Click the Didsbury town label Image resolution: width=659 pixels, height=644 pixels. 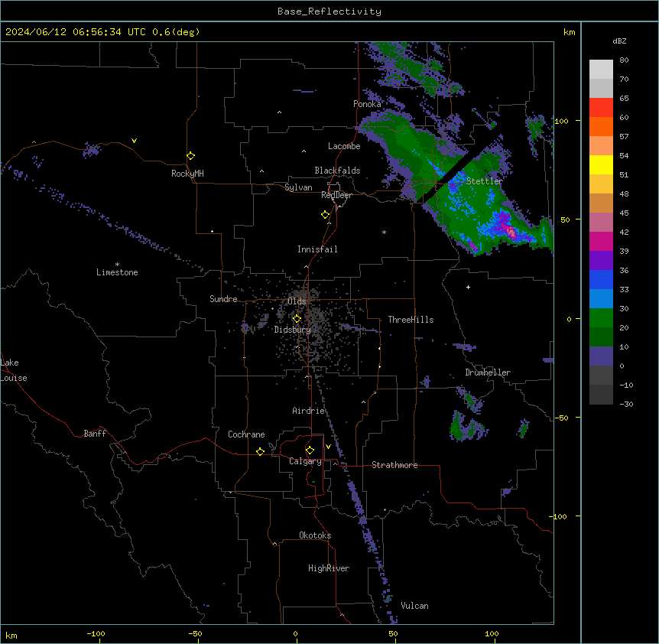(x=292, y=330)
